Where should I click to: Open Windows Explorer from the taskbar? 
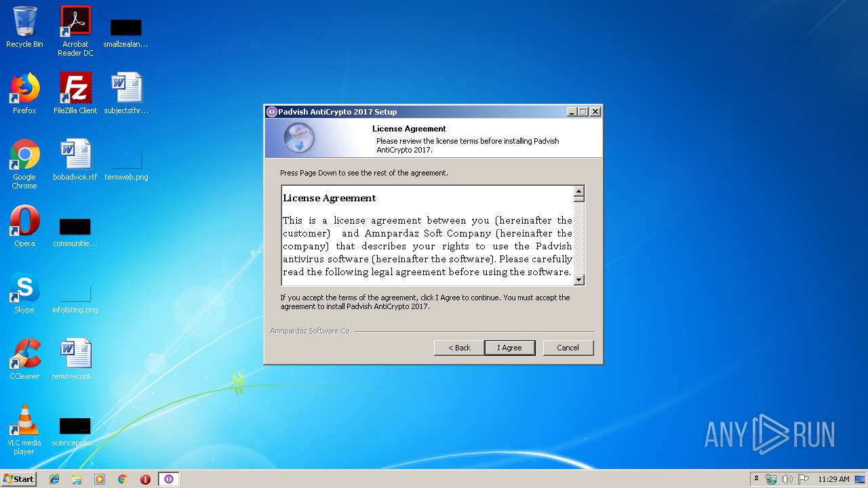(77, 479)
